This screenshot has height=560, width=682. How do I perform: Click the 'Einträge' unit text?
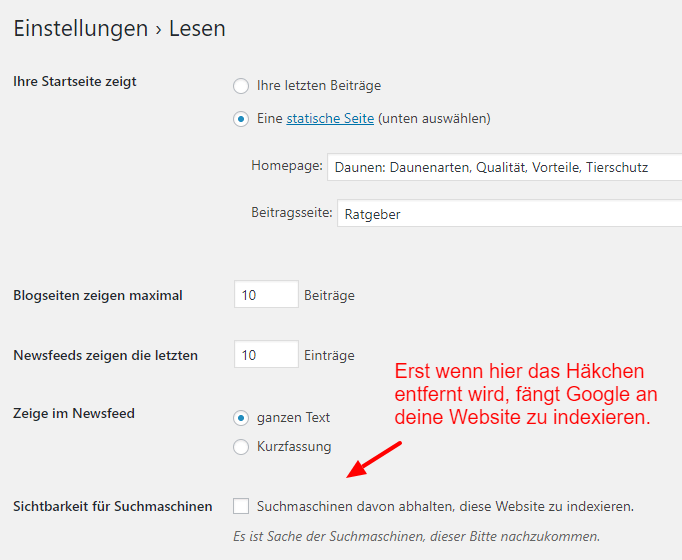pyautogui.click(x=329, y=356)
